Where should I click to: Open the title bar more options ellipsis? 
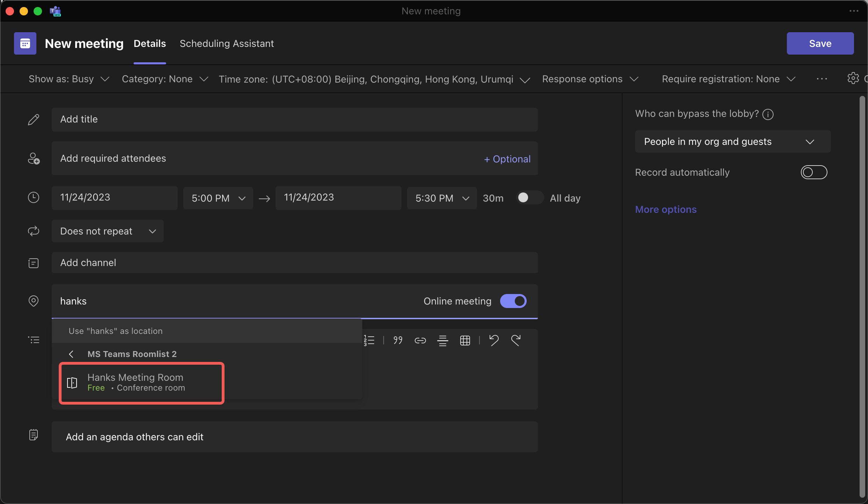[854, 11]
